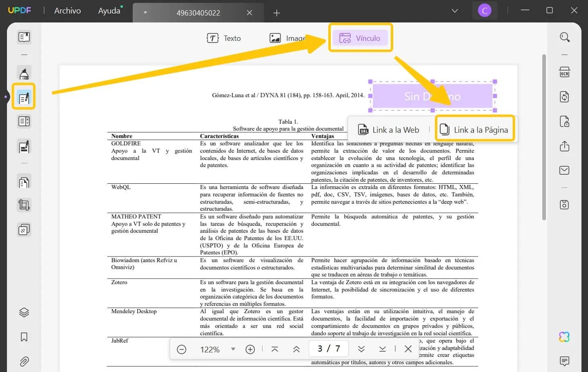Click the 'Nombre' column header
This screenshot has height=372, width=588.
click(x=122, y=136)
